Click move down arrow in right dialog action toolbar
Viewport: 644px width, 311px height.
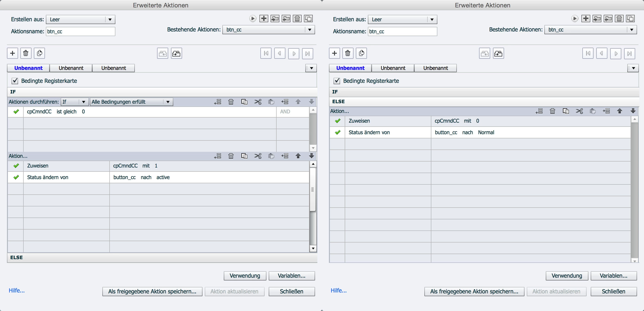click(x=633, y=111)
